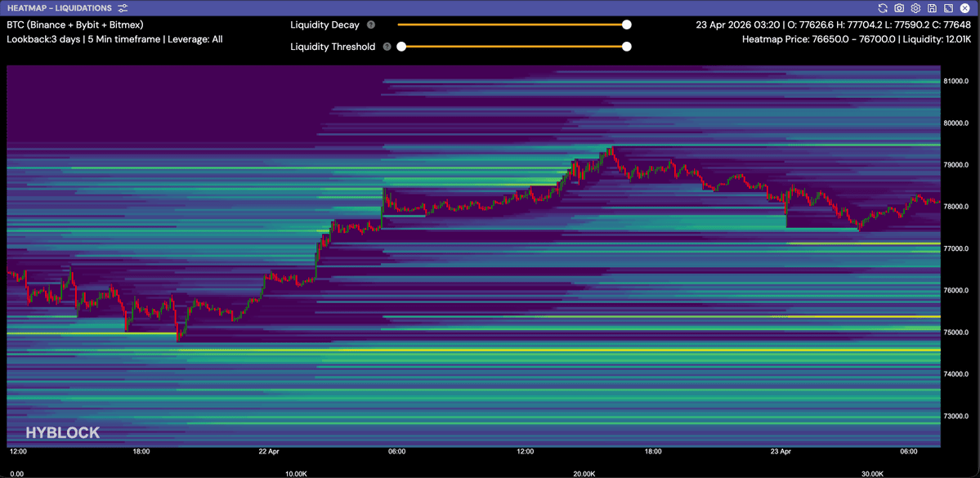Click the 22 Apr time axis label
Screen dimensions: 980x478
pyautogui.click(x=269, y=451)
